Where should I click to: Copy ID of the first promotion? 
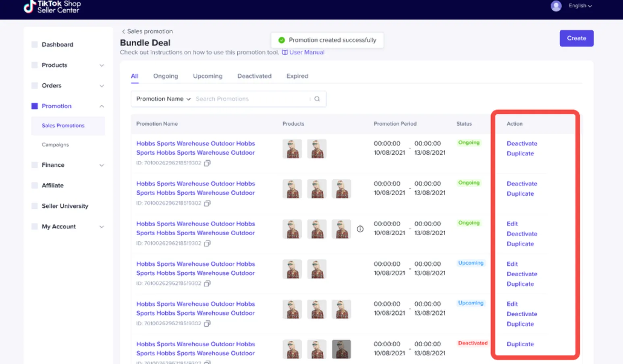(x=207, y=163)
